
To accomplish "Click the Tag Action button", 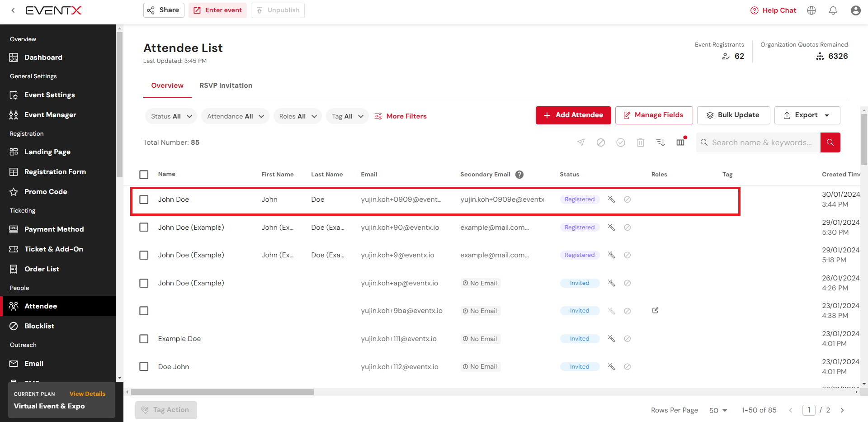I will pyautogui.click(x=166, y=410).
